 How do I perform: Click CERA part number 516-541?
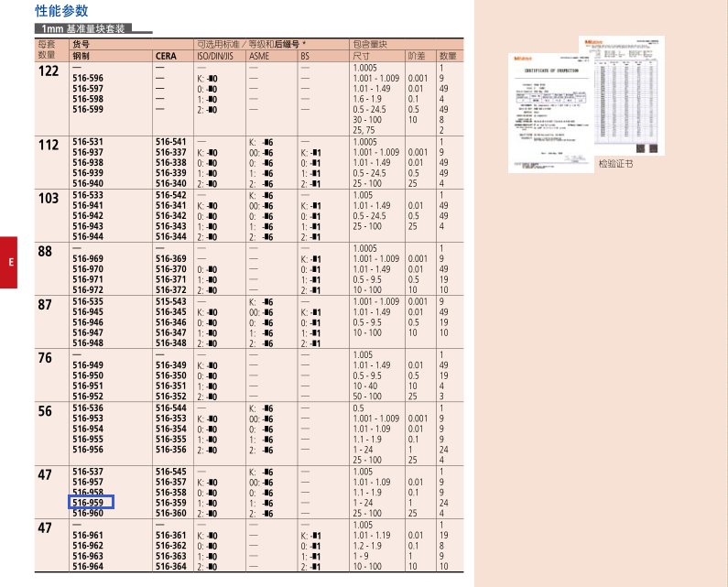point(171,142)
